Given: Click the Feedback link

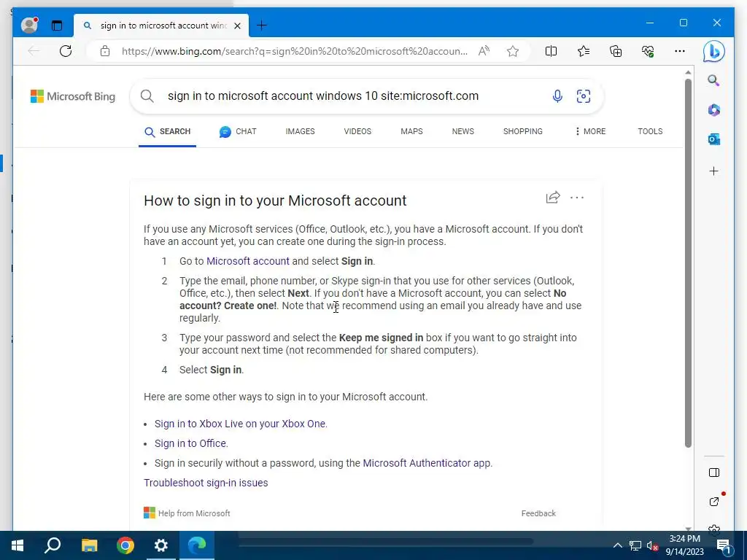Looking at the screenshot, I should [538, 513].
